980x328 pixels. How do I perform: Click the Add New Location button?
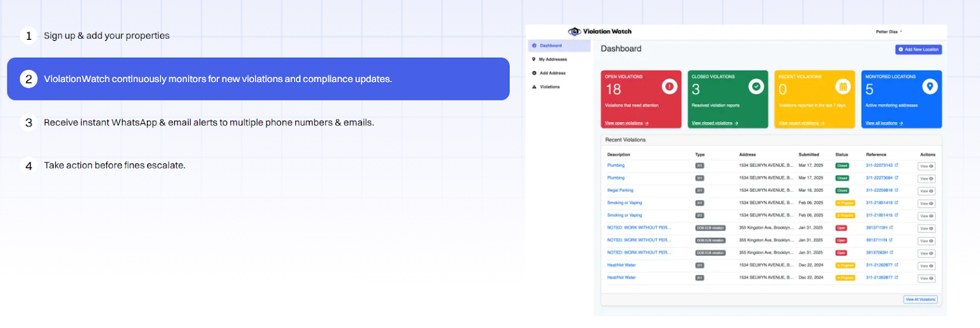(918, 50)
